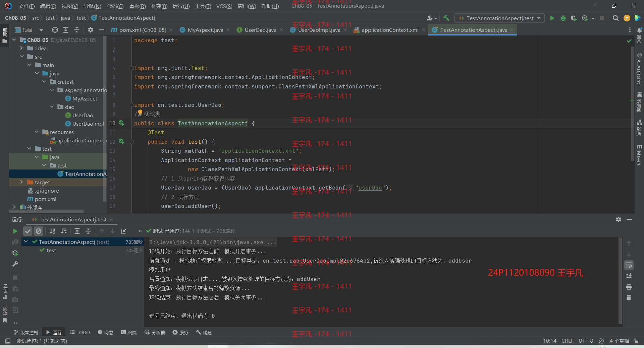Open the user account dropdown

click(432, 18)
